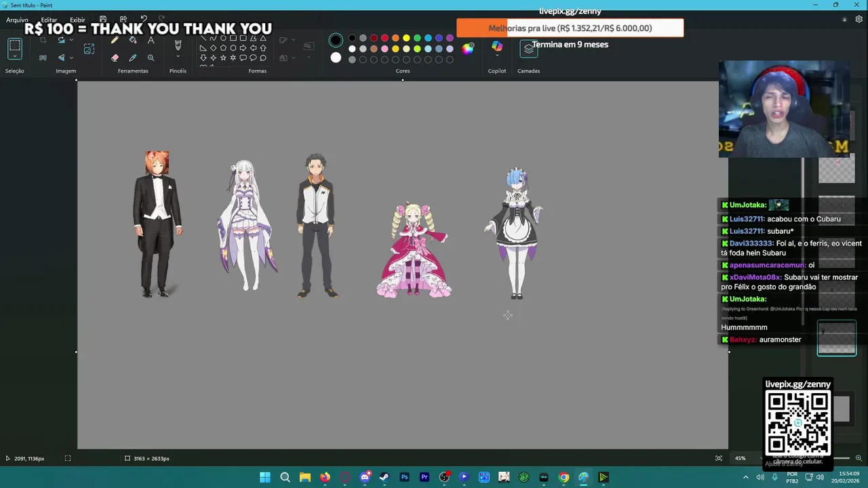Choose the oval speech bubble shape
The width and height of the screenshot is (868, 488).
[254, 58]
